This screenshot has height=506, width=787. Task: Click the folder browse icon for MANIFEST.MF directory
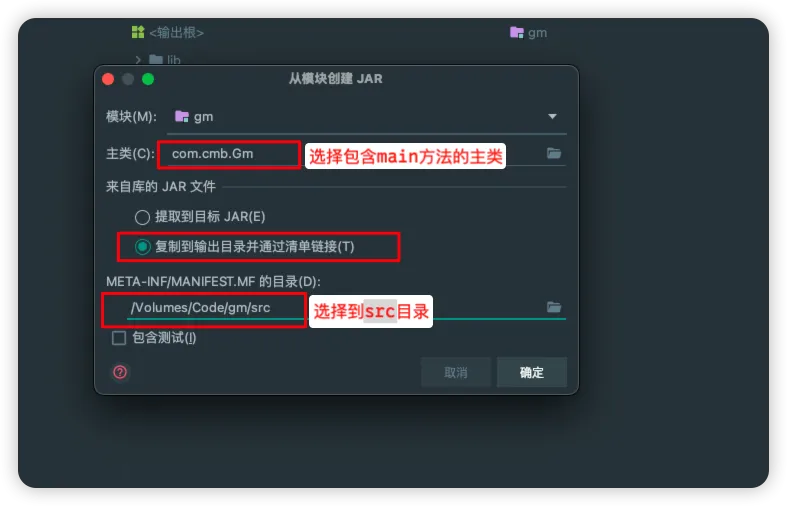coord(554,307)
